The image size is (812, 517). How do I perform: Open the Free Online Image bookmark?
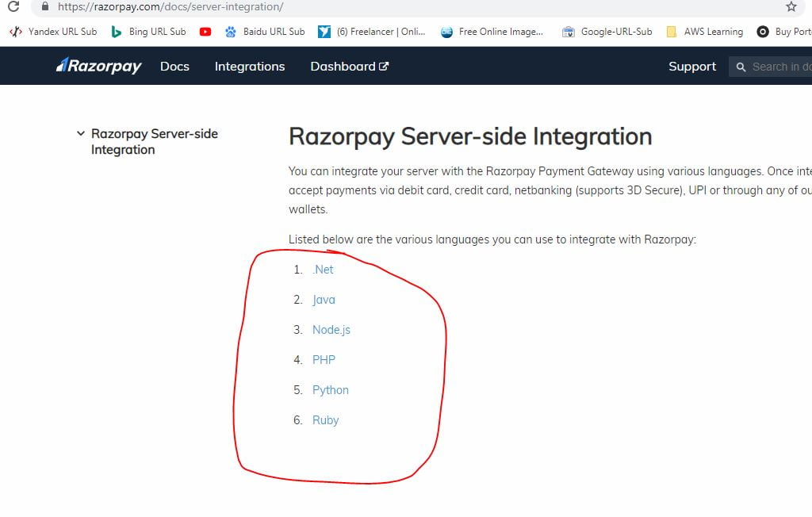coord(492,32)
